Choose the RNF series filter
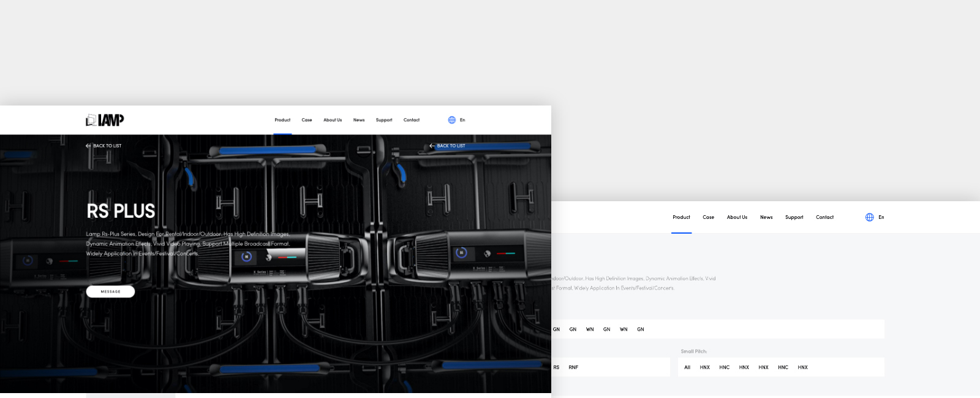Viewport: 980px width, 398px height. [573, 367]
